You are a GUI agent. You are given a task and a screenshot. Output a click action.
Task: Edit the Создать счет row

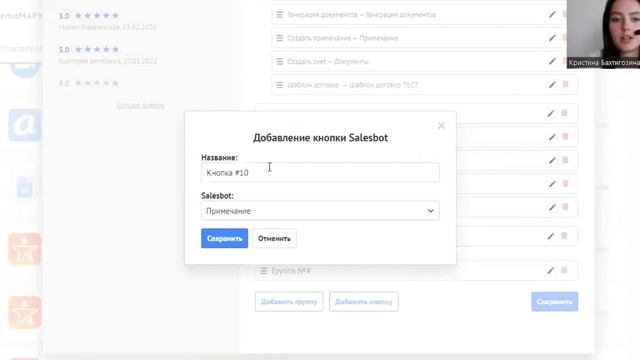[552, 62]
